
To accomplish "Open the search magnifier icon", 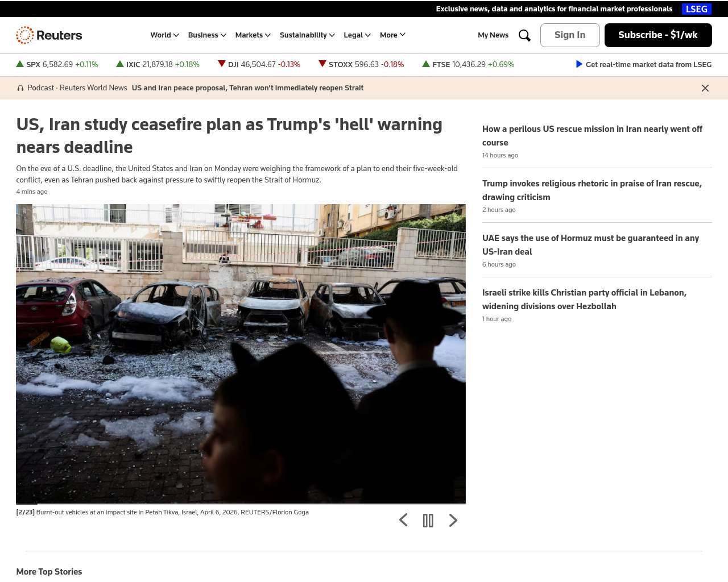I will 524,35.
